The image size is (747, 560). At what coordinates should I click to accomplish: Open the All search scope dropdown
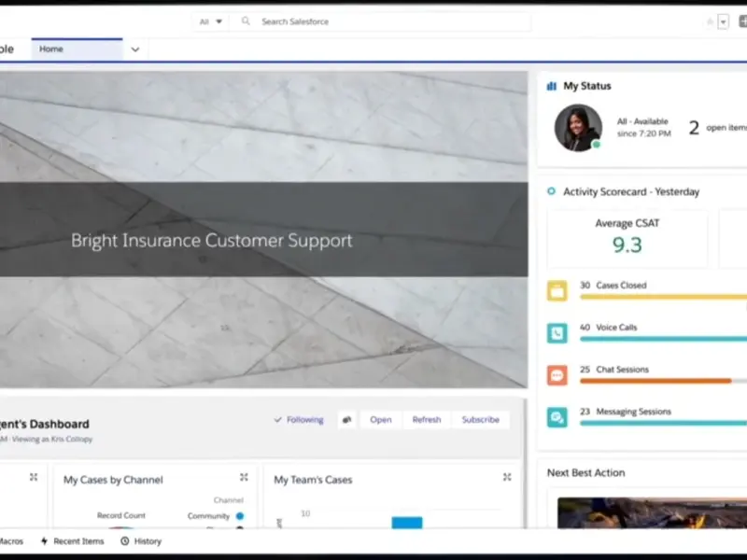[211, 21]
